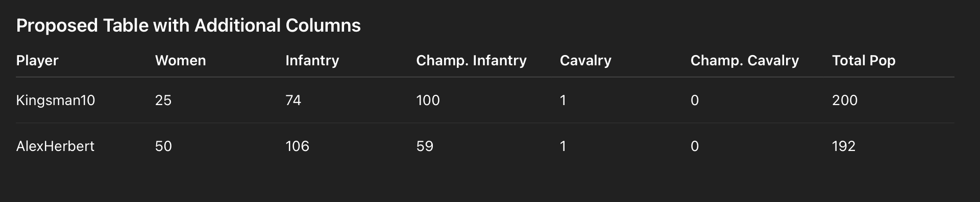Select the Champ. Infantry column header
The height and width of the screenshot is (202, 980).
[471, 61]
